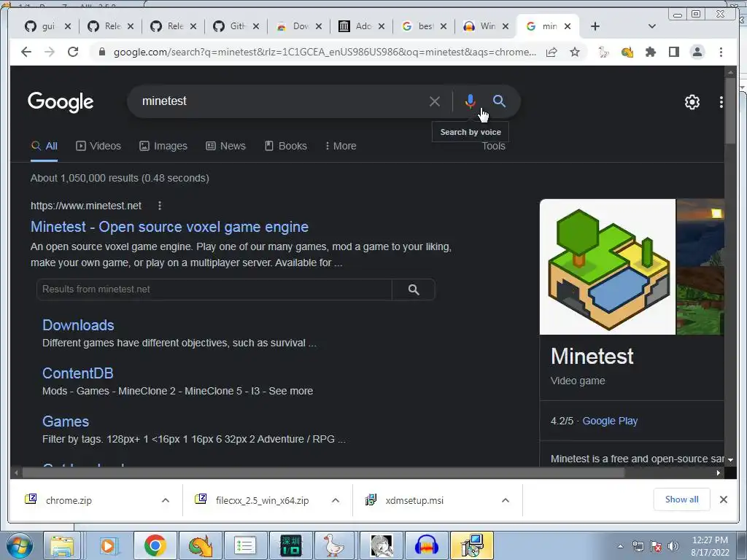Screen dimensions: 747x560
Task: Click Show all downloads button
Action: tap(682, 499)
